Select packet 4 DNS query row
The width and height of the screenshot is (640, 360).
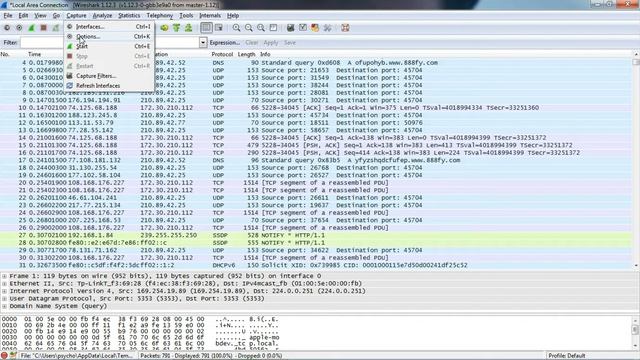pos(316,63)
